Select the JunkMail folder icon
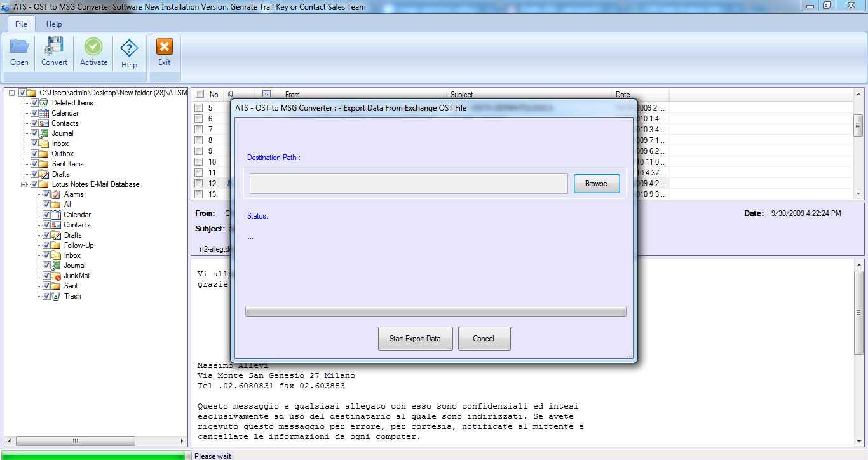The image size is (868, 460). point(56,276)
